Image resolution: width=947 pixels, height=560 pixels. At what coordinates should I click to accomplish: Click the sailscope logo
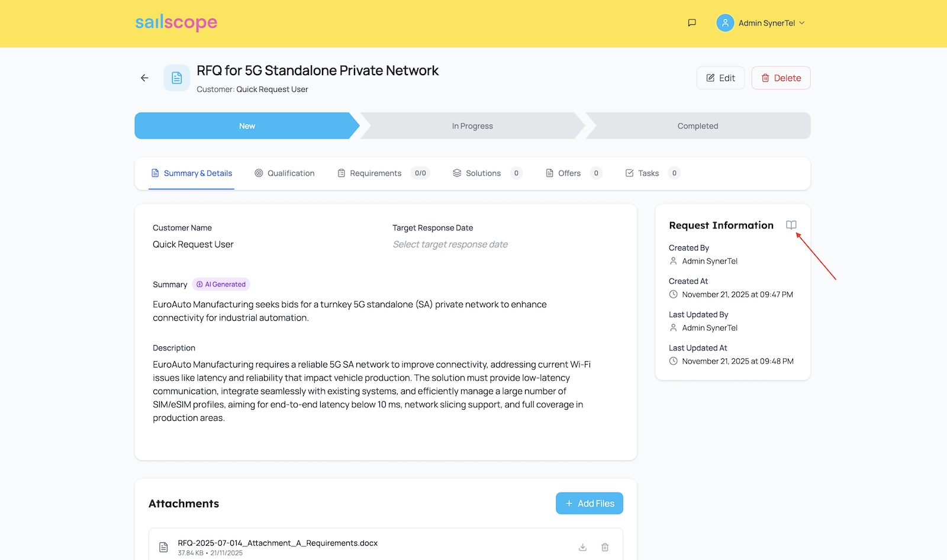point(176,22)
